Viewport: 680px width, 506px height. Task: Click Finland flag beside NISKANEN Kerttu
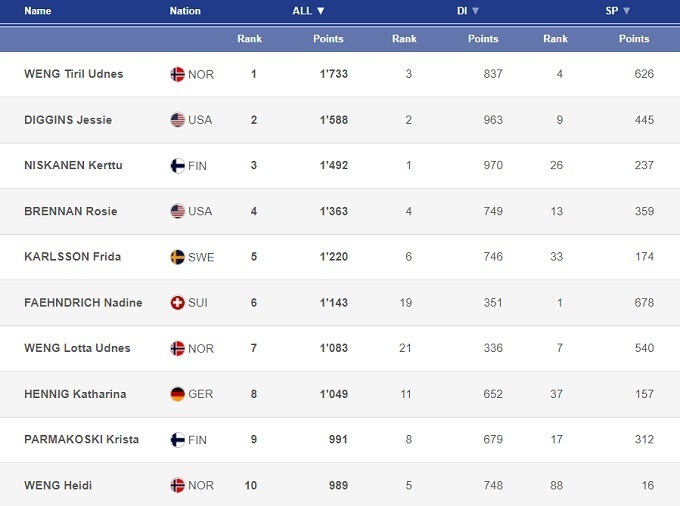coord(178,166)
